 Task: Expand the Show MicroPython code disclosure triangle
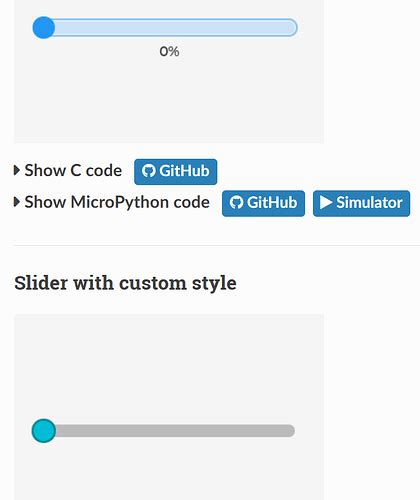[16, 202]
